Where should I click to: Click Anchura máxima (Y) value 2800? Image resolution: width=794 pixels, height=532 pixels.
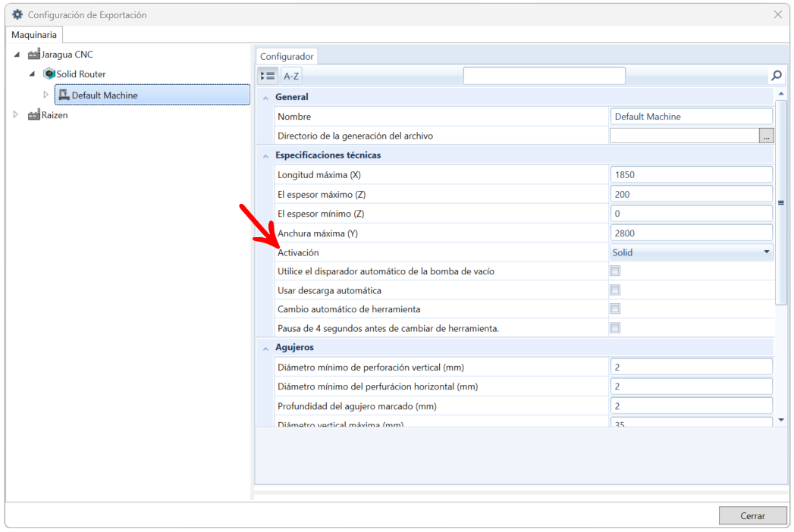[x=691, y=233]
